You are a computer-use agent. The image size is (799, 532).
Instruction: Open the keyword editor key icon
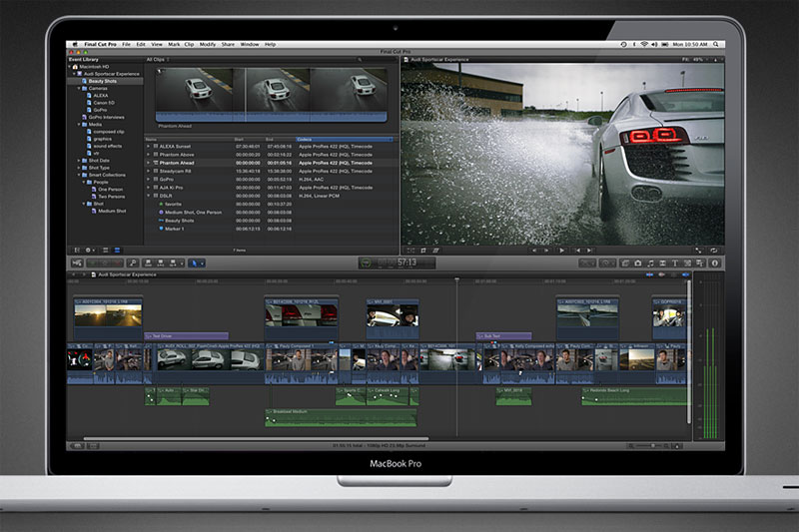(x=133, y=264)
